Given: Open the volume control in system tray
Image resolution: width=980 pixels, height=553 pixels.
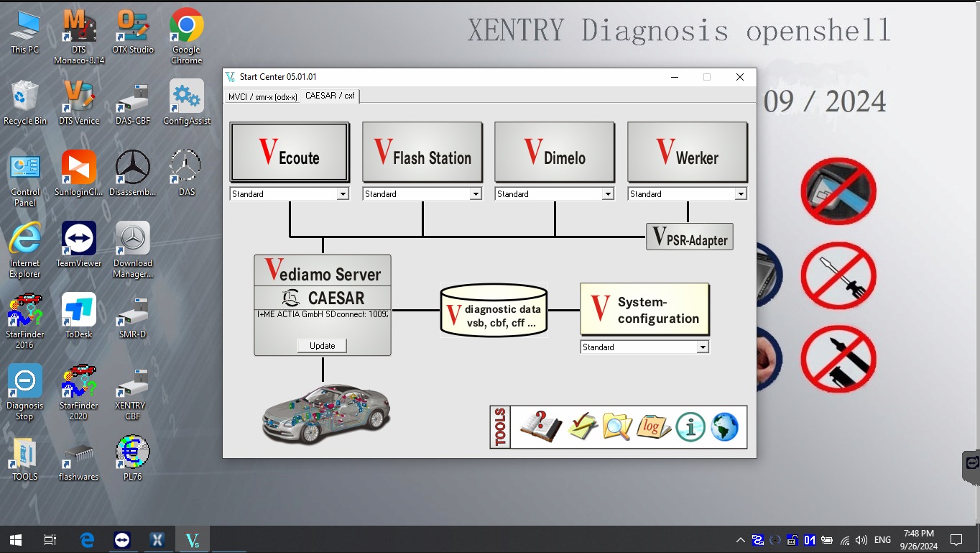Looking at the screenshot, I should (x=861, y=540).
